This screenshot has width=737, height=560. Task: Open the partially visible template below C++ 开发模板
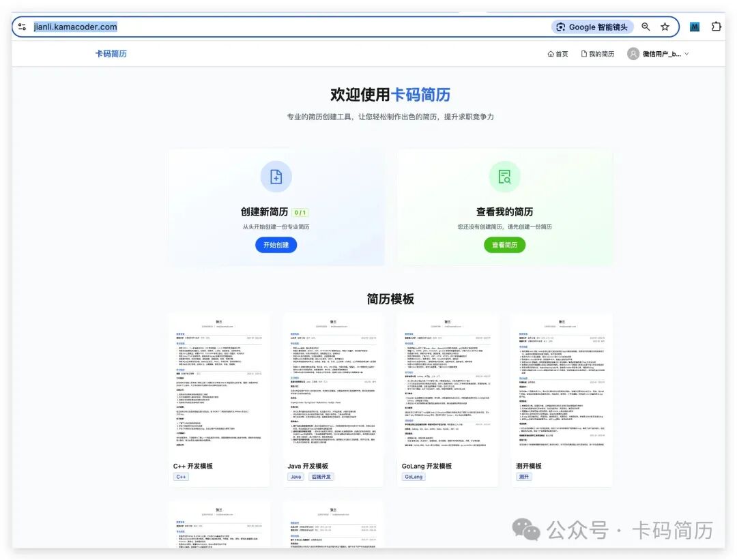pyautogui.click(x=219, y=525)
